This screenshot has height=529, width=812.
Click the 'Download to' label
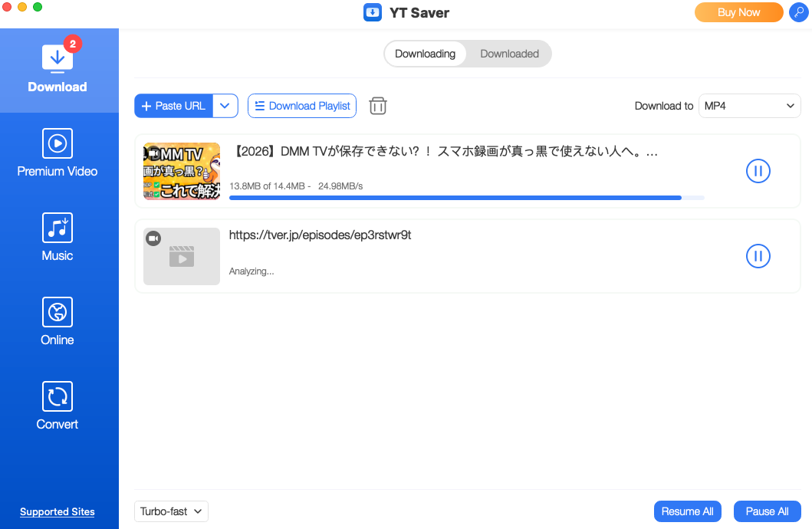pyautogui.click(x=664, y=106)
